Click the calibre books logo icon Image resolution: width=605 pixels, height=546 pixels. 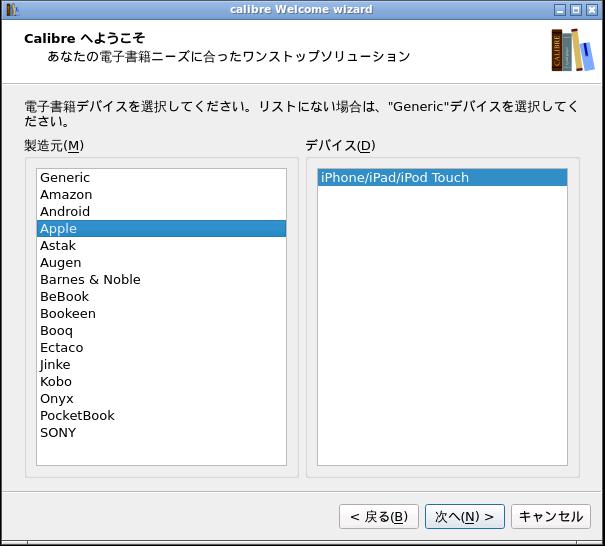coord(573,50)
